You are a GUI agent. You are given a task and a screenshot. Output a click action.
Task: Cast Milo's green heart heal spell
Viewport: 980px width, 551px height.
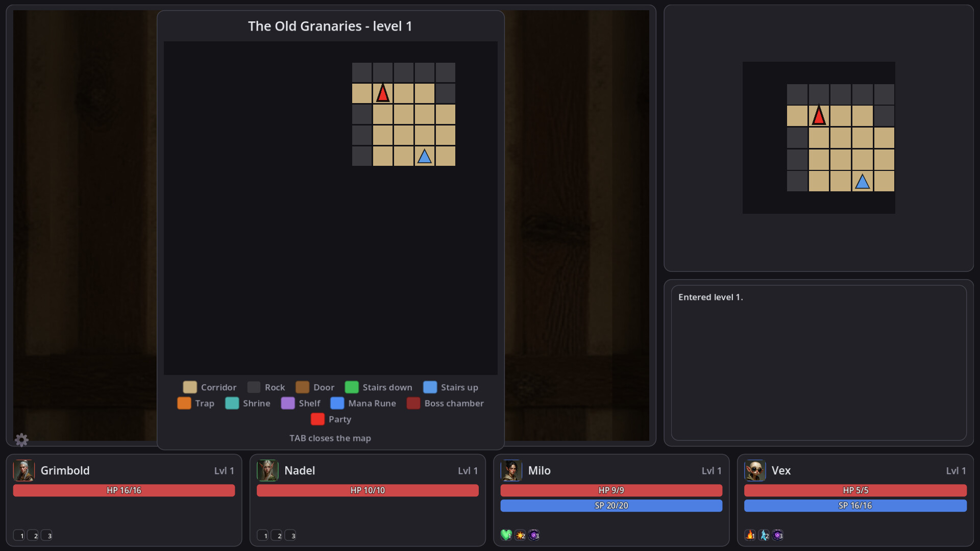[x=506, y=535]
